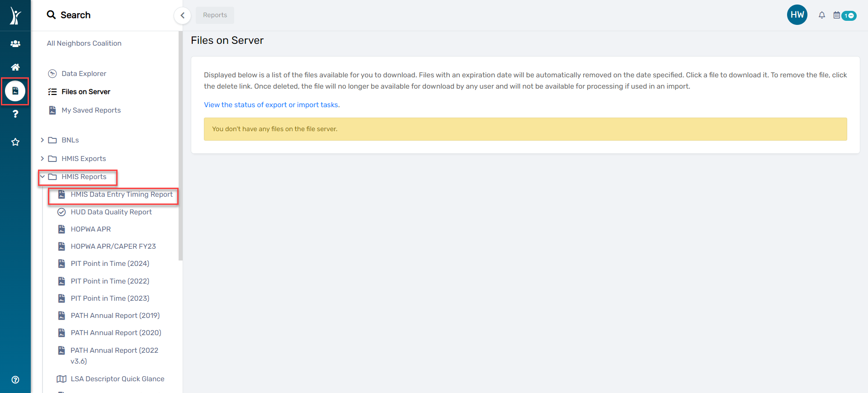Collapse the sidebar with the chevron button
Screen dimensions: 868x393
coord(182,15)
